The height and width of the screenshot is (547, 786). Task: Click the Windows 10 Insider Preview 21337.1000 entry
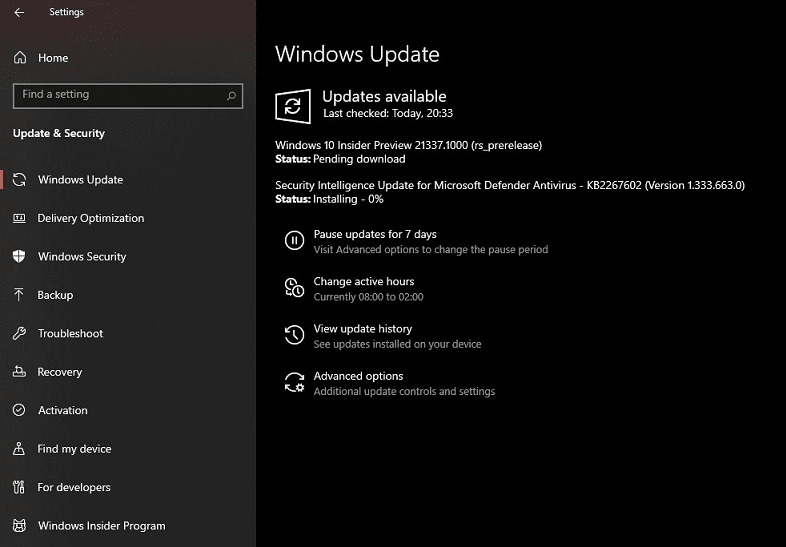tap(409, 145)
